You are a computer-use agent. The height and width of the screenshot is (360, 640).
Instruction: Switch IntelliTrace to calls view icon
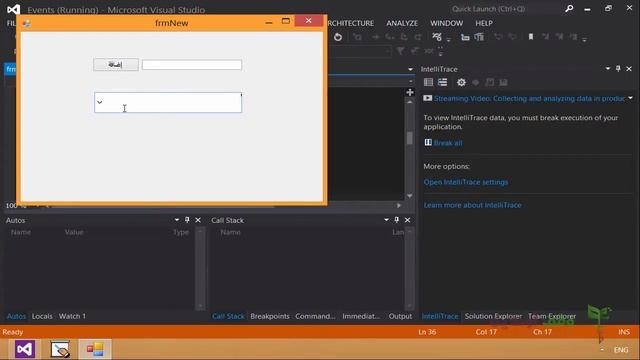tap(442, 82)
